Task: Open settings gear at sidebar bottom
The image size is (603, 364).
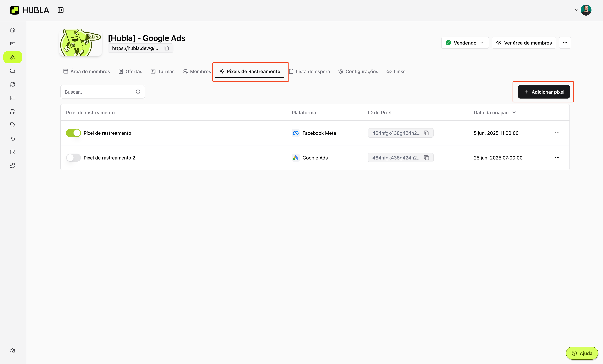Action: [13, 351]
